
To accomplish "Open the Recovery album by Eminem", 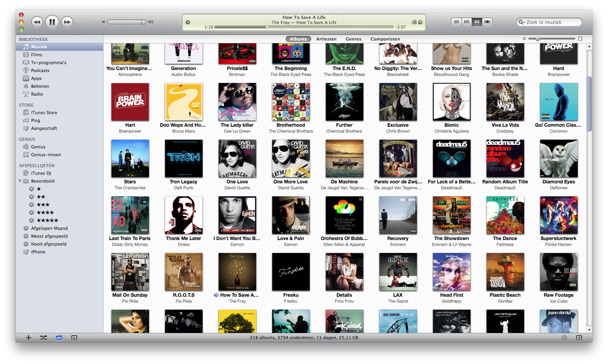I will pyautogui.click(x=398, y=215).
